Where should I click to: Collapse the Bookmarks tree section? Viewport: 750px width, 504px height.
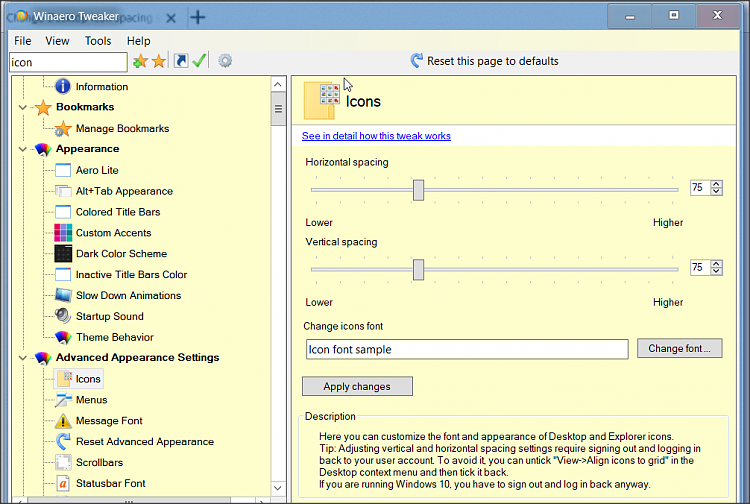point(21,107)
